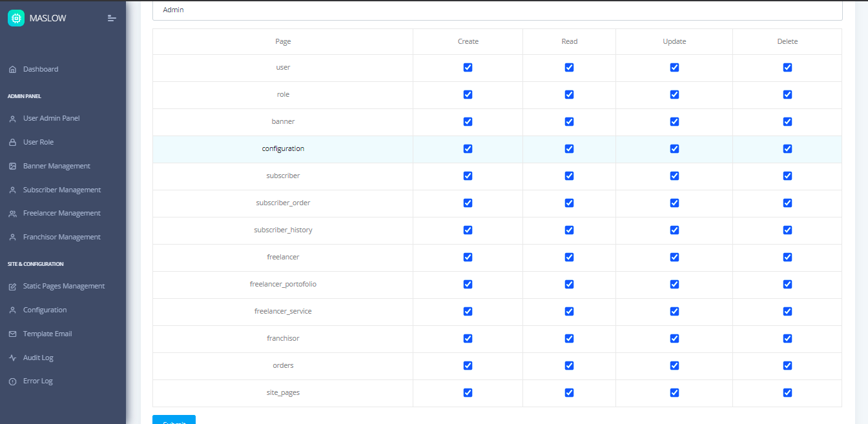
Task: Click the Dashboard home icon
Action: pos(12,69)
